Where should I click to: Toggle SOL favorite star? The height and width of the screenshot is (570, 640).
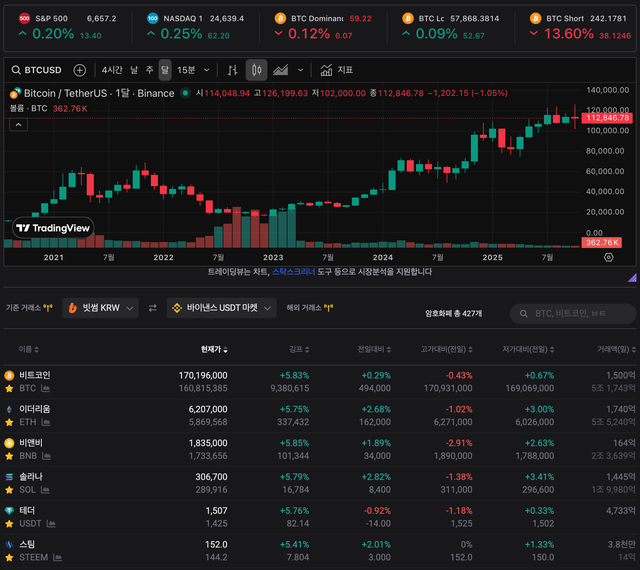click(9, 490)
